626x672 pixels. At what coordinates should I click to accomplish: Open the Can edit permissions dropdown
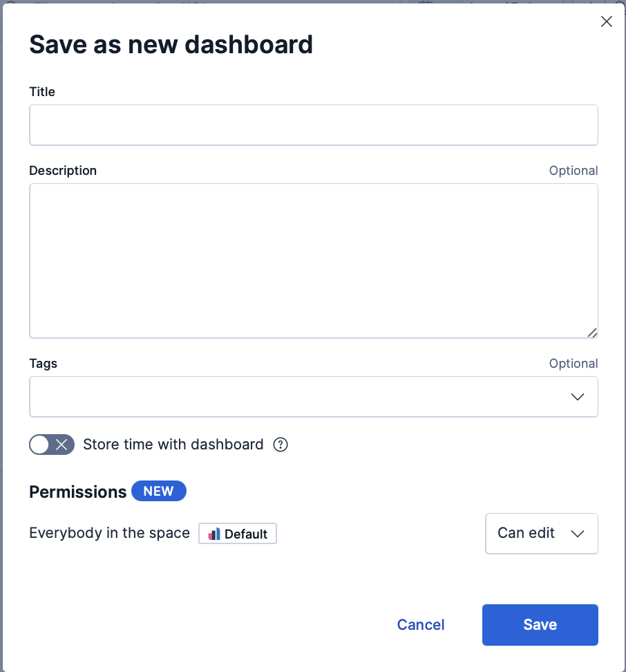(527, 533)
